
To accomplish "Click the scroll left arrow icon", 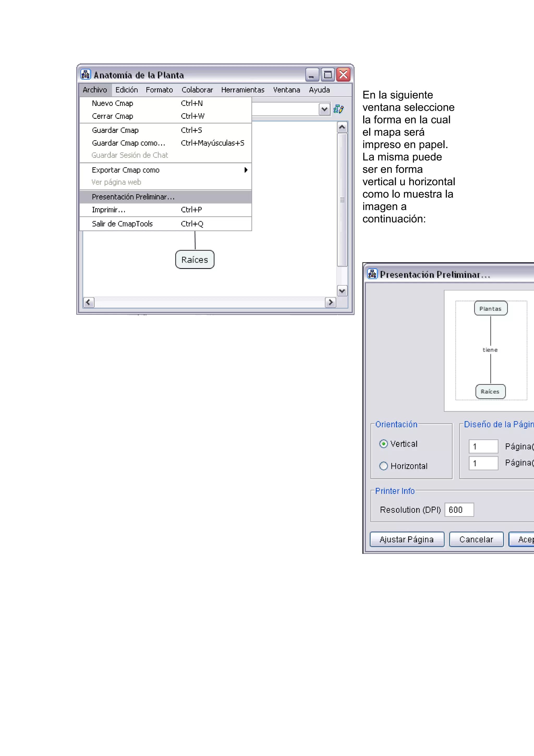I will pyautogui.click(x=88, y=302).
